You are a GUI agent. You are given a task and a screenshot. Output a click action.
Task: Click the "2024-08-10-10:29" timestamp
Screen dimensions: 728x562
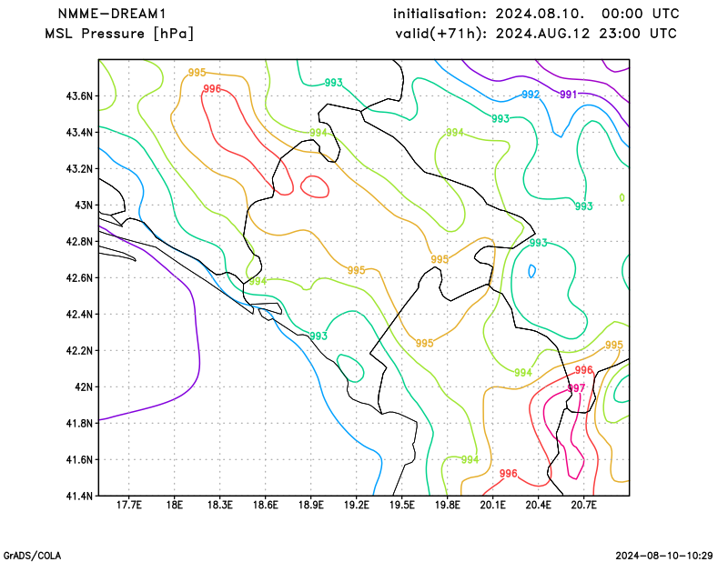(664, 556)
